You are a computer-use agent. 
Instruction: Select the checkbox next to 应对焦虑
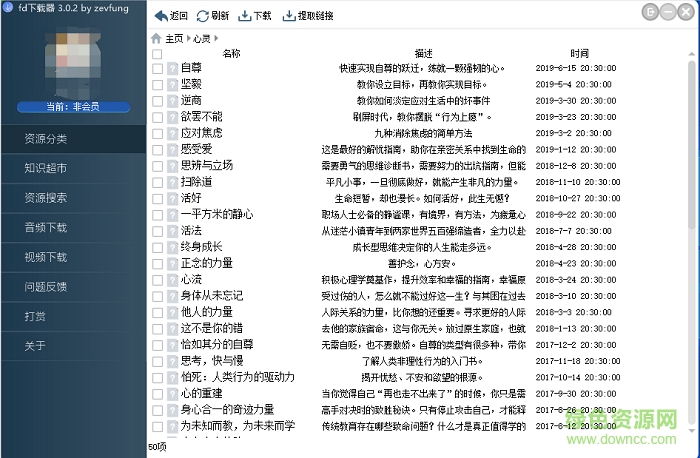(x=157, y=133)
